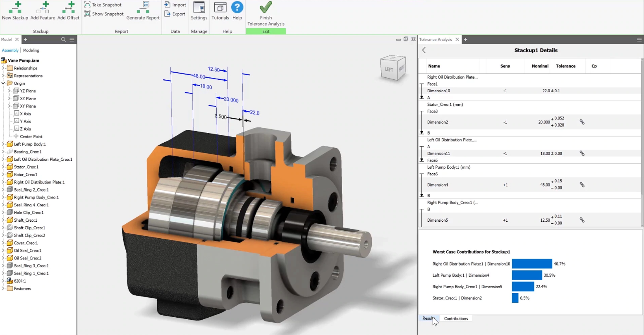The height and width of the screenshot is (335, 644).
Task: Select Stator_Creo:1 in the model tree
Action: [26, 167]
